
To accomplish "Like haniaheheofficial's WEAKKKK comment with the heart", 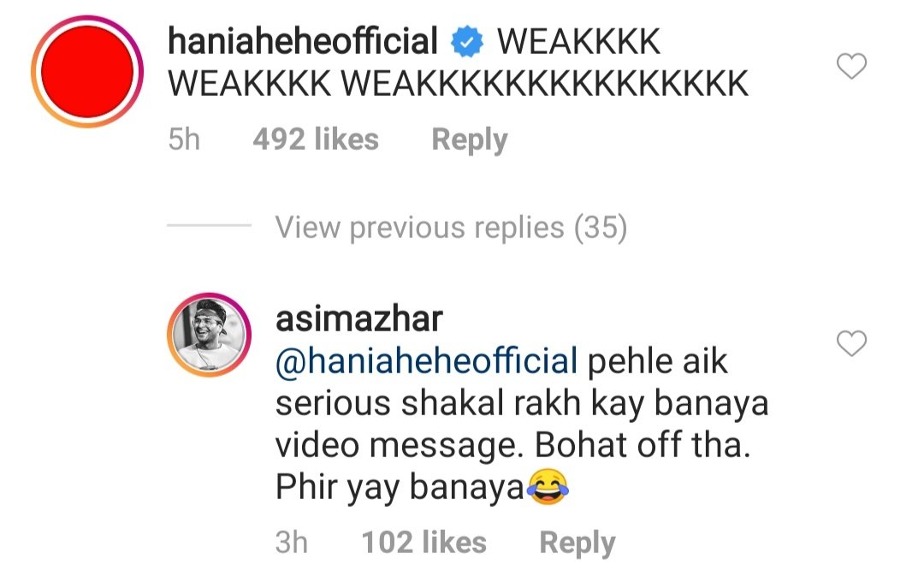I will coord(851,65).
